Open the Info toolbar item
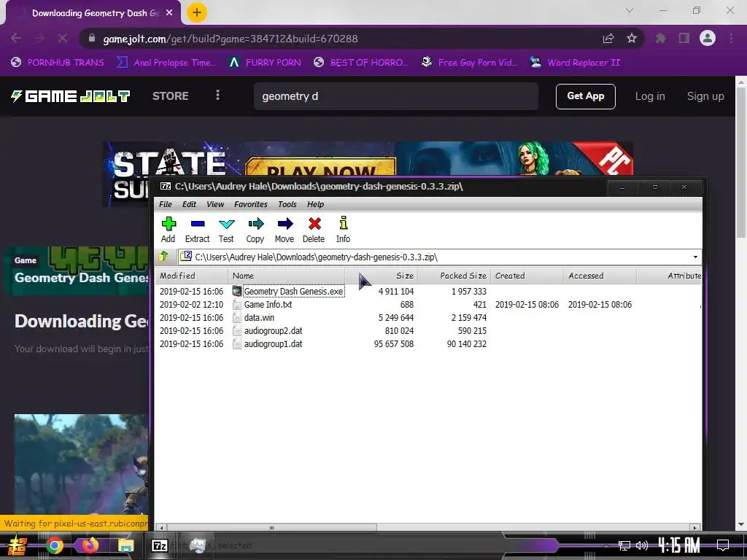The image size is (747, 560). tap(343, 230)
